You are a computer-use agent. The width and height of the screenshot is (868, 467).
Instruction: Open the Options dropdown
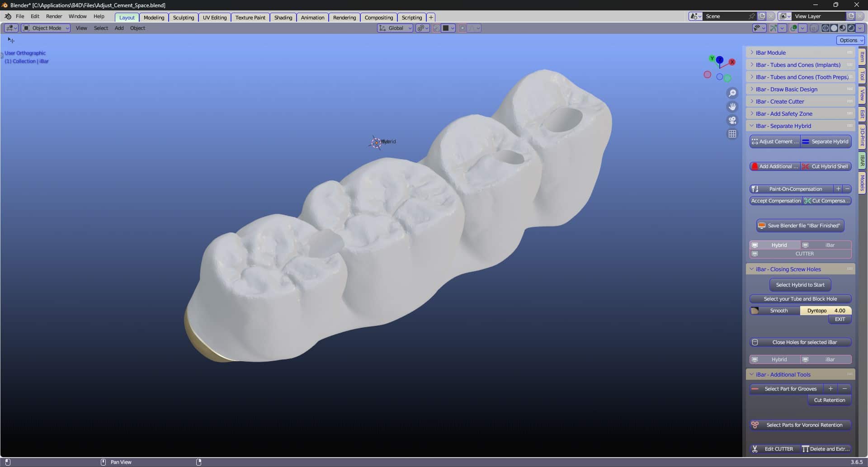click(x=851, y=40)
